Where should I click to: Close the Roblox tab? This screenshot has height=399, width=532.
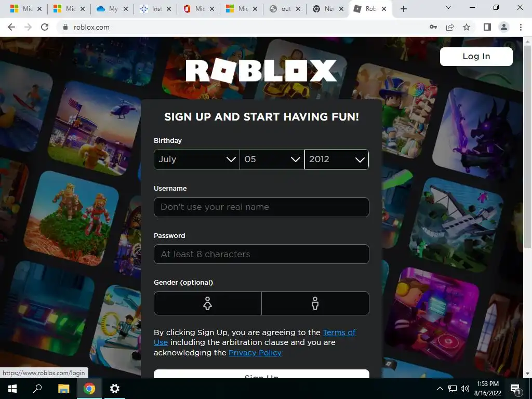click(384, 9)
